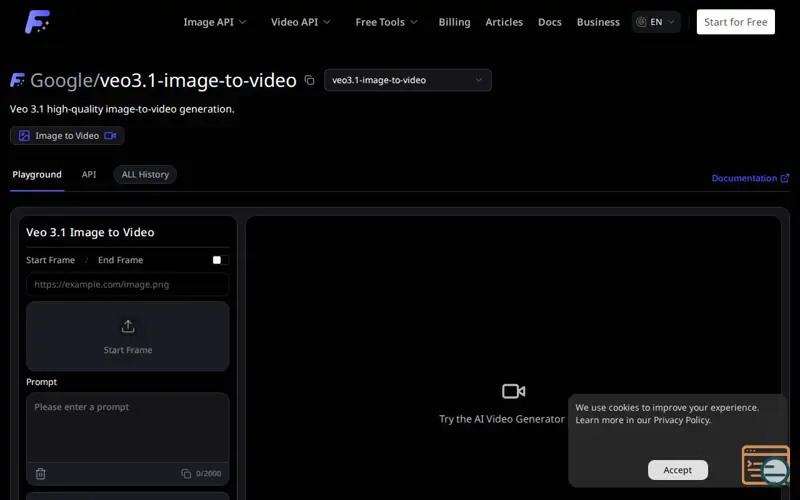The image size is (800, 500).
Task: Switch to the Playground tab
Action: pos(37,174)
